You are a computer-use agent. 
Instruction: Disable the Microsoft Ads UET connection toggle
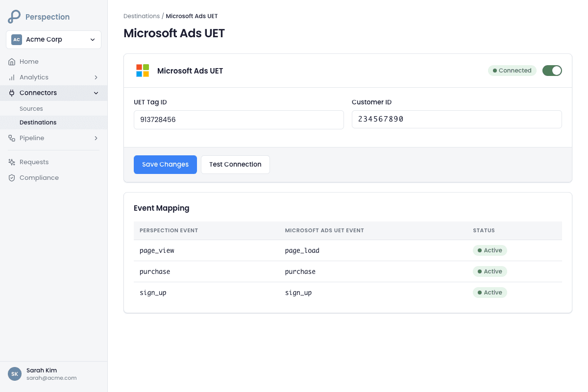pos(552,71)
